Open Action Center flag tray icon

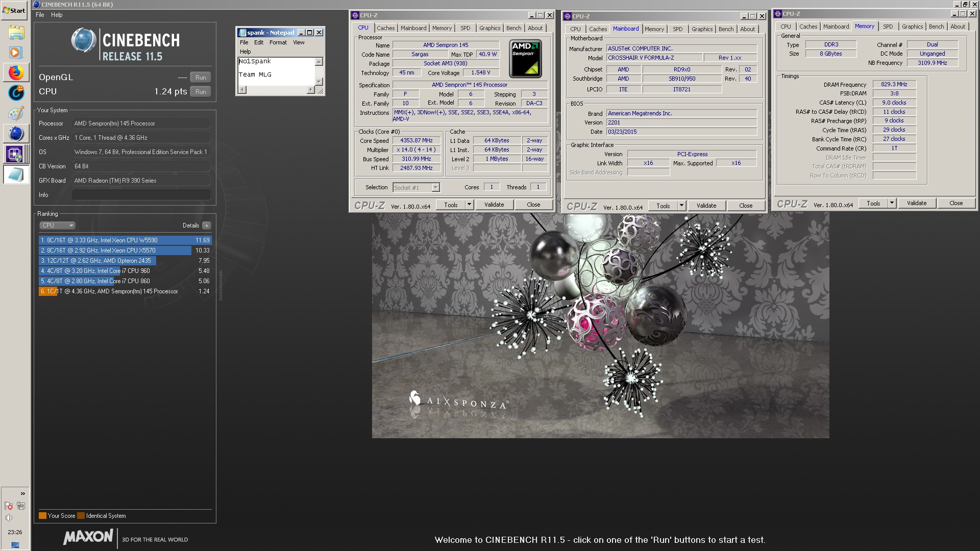9,506
